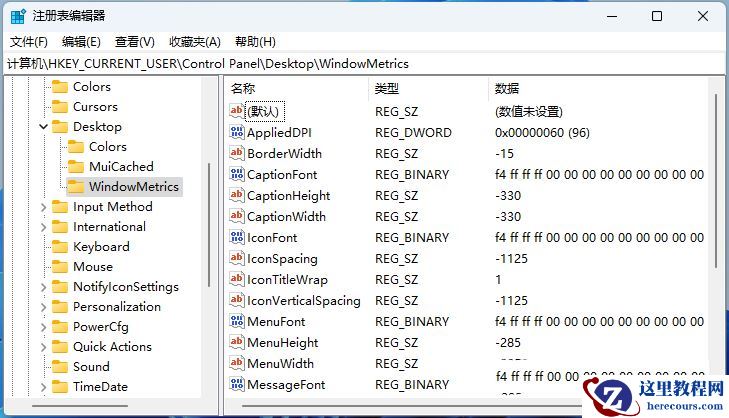Expand the NotifyIconSettings node
Image resolution: width=729 pixels, height=418 pixels.
pos(43,286)
